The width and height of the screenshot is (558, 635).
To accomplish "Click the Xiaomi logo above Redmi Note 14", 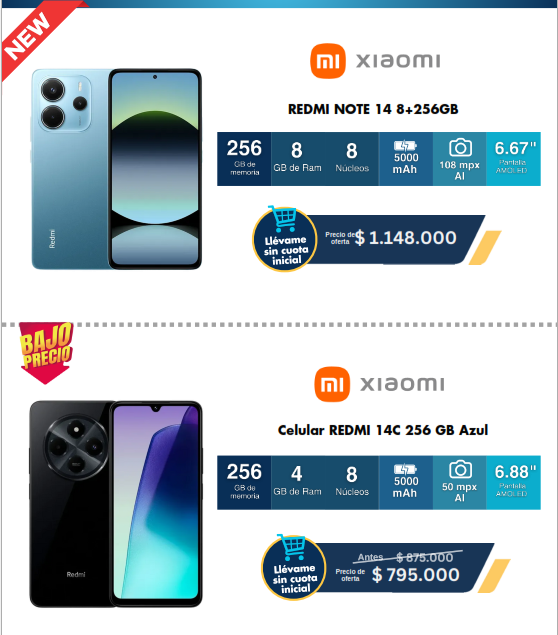I will pos(375,61).
